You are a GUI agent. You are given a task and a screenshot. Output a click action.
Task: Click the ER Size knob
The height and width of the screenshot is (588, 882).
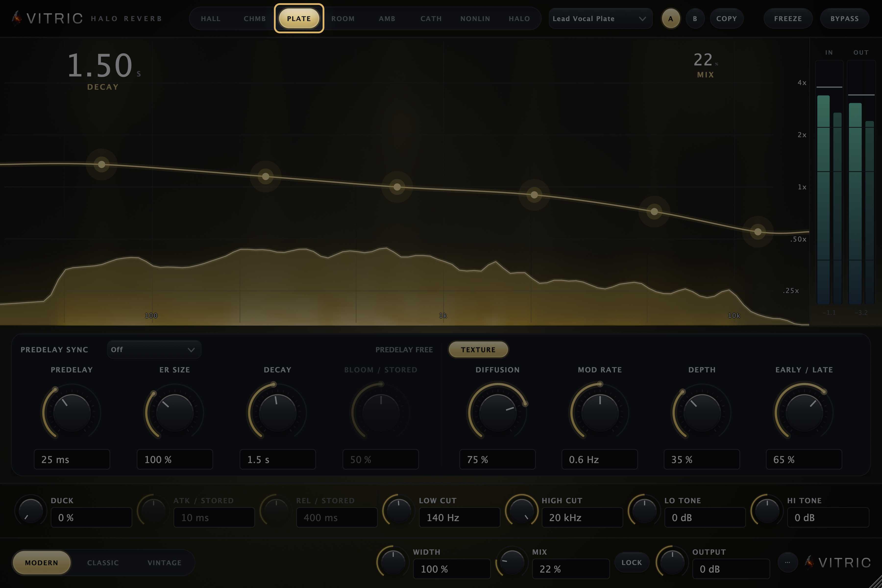click(x=175, y=413)
